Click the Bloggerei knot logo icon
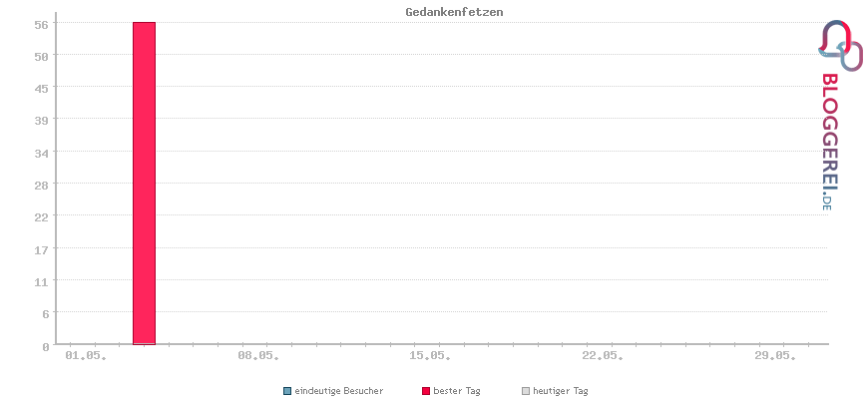This screenshot has width=868, height=399. pyautogui.click(x=840, y=45)
